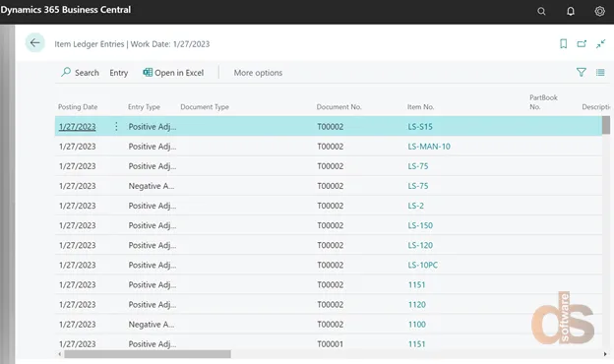Open item link 1100
The image size is (614, 364).
(x=416, y=324)
